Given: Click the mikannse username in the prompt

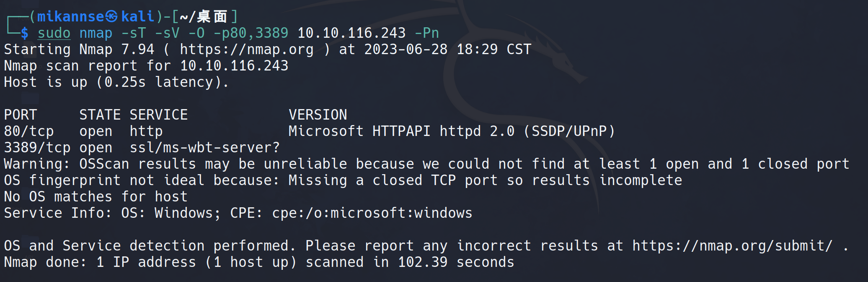Looking at the screenshot, I should point(70,17).
